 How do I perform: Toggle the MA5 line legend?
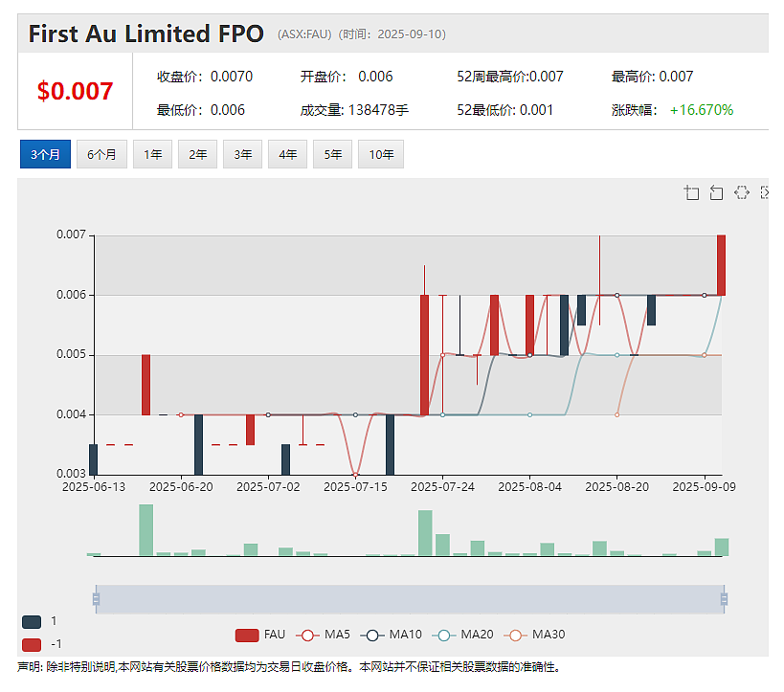(x=323, y=635)
